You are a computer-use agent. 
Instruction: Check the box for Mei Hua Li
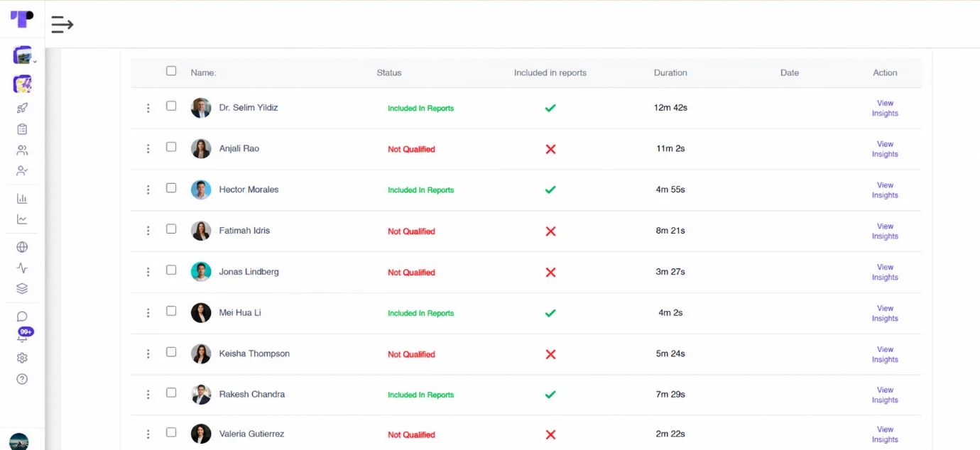pos(171,311)
